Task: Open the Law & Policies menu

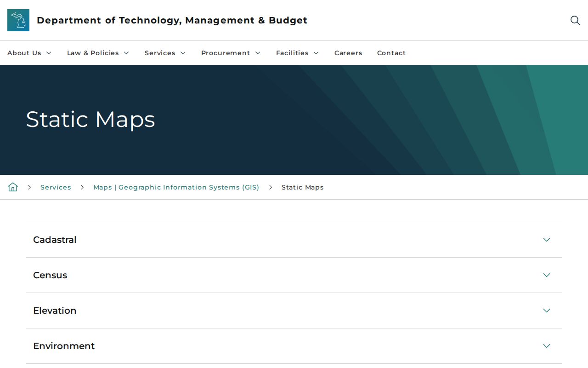Action: pyautogui.click(x=98, y=53)
